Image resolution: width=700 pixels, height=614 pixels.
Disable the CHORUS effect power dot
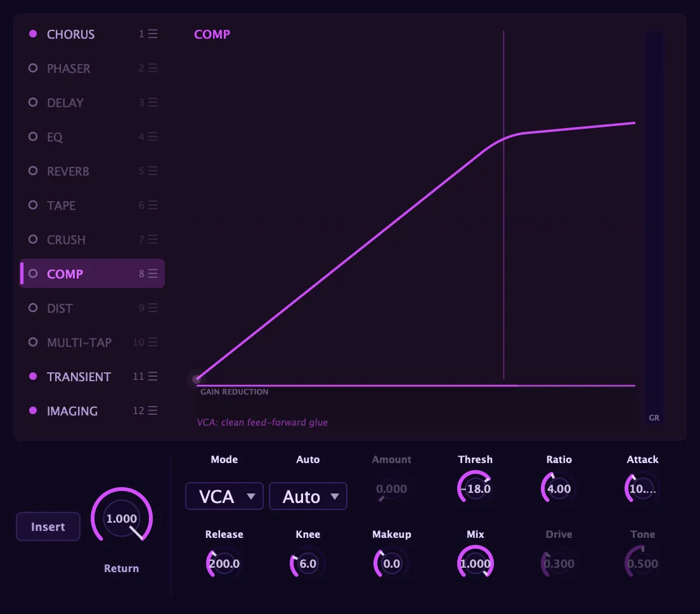pyautogui.click(x=33, y=34)
